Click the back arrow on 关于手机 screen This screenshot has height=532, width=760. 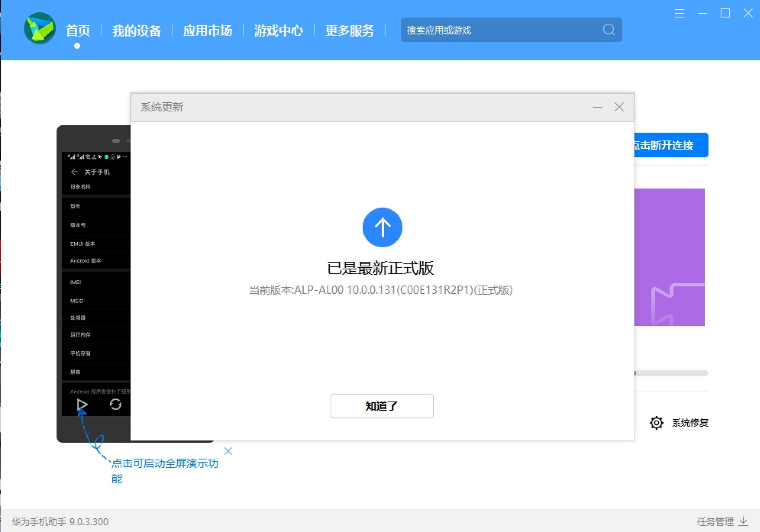tap(75, 171)
